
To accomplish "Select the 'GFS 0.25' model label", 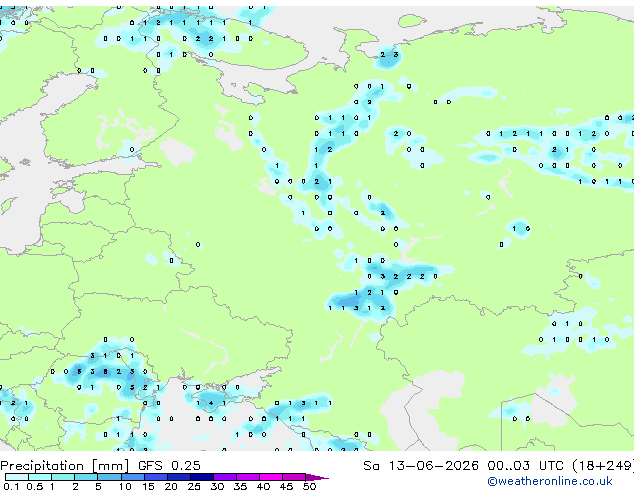I will tap(169, 466).
